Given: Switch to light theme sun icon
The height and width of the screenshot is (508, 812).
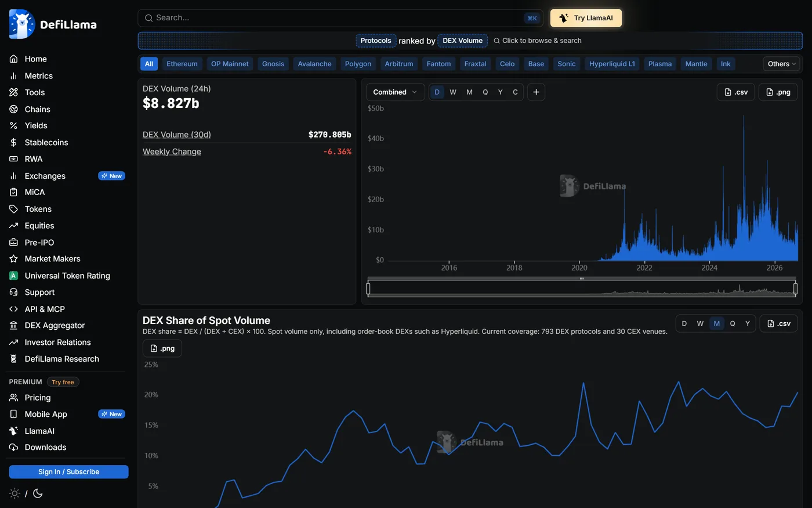Looking at the screenshot, I should [14, 493].
